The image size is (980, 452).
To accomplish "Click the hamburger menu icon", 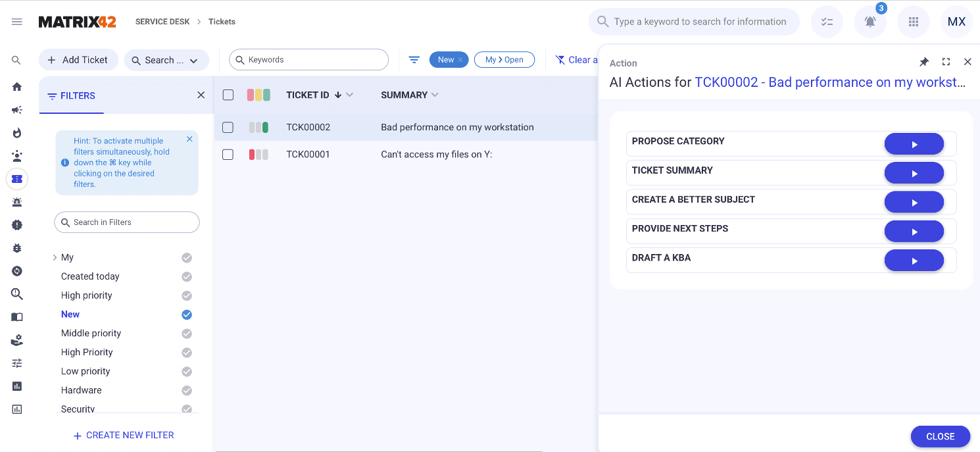I will tap(17, 22).
